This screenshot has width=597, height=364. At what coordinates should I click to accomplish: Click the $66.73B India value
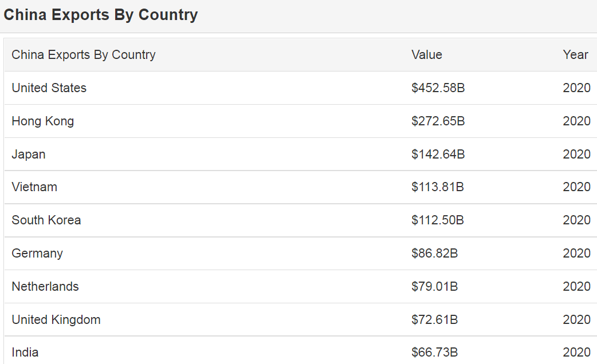(x=435, y=353)
